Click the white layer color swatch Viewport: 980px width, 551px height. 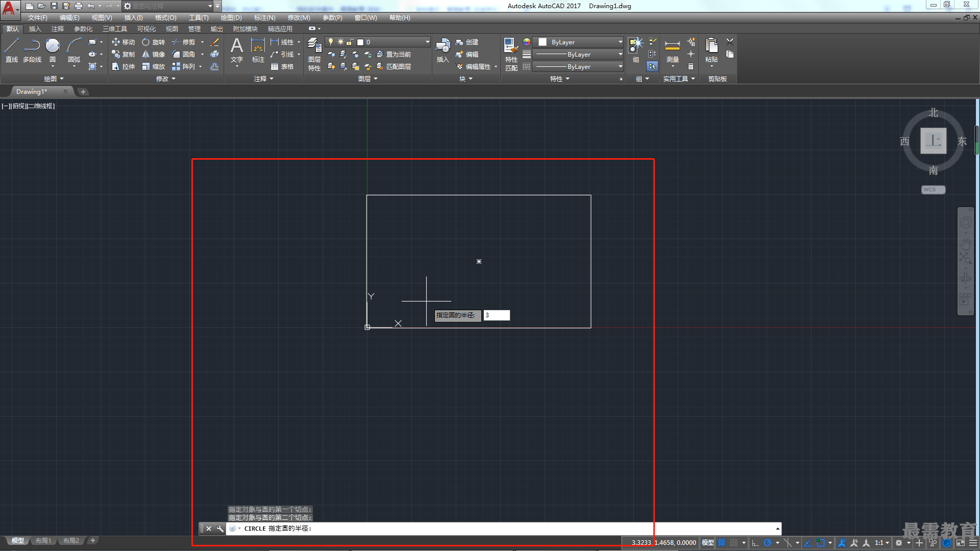click(x=360, y=42)
